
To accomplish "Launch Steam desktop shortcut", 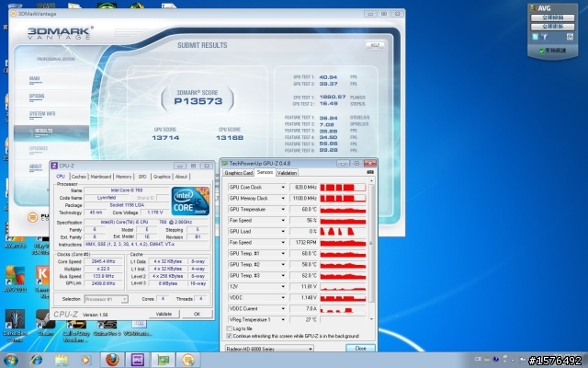I will click(x=45, y=323).
